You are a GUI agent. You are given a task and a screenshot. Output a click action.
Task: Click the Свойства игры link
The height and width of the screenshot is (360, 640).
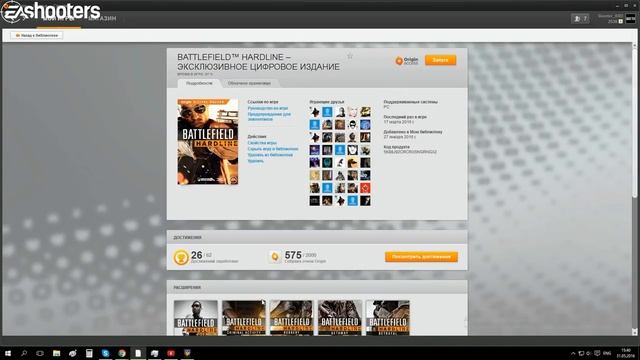262,143
